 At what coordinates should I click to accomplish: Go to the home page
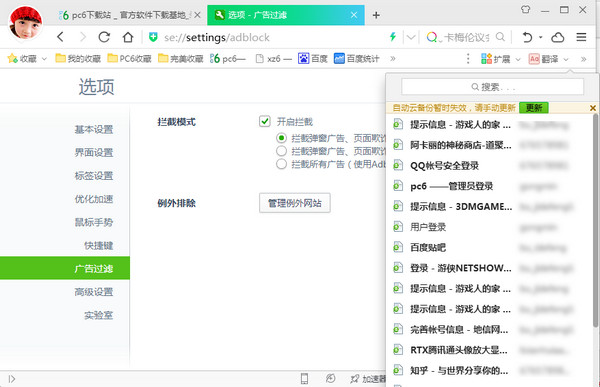tap(128, 37)
